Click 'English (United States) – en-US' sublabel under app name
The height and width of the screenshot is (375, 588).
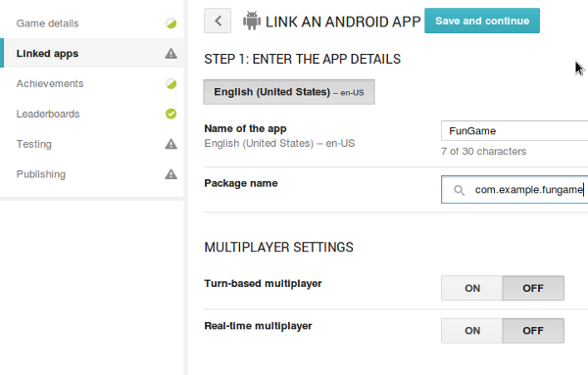pos(279,144)
